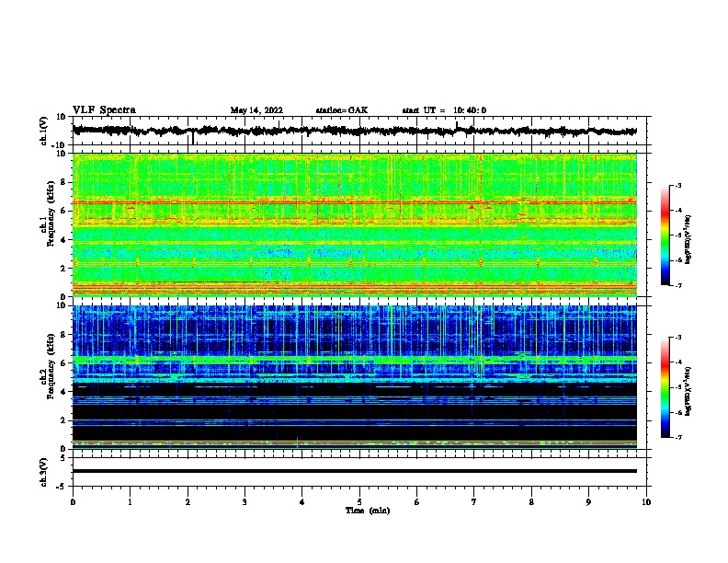The height and width of the screenshot is (563, 728).
Task: Click the time axis tick label "2"
Action: pyautogui.click(x=188, y=502)
